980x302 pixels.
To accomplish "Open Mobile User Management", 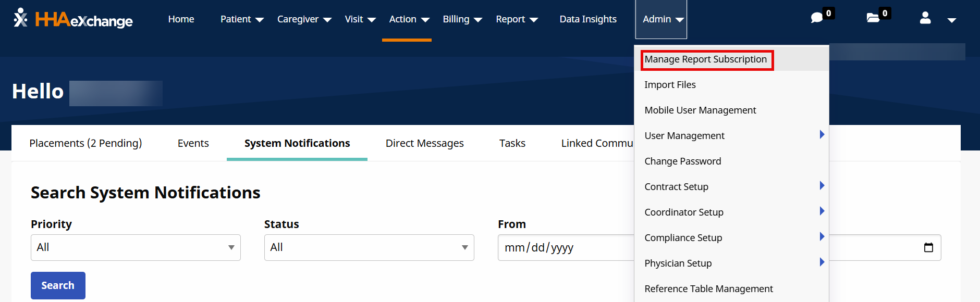I will pyautogui.click(x=700, y=110).
